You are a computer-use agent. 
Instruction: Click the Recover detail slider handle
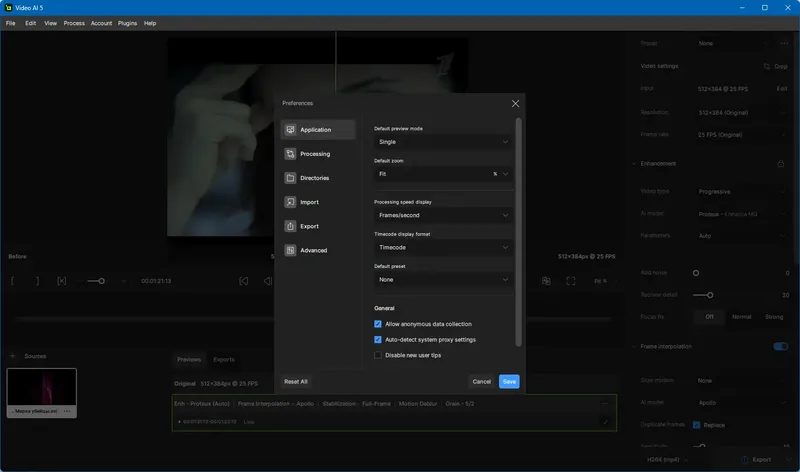(710, 295)
